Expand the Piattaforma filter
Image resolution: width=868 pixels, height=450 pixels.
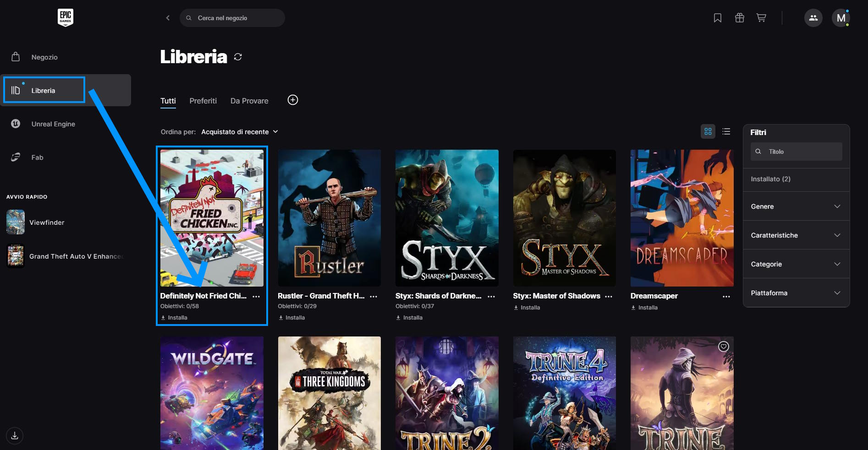click(796, 293)
